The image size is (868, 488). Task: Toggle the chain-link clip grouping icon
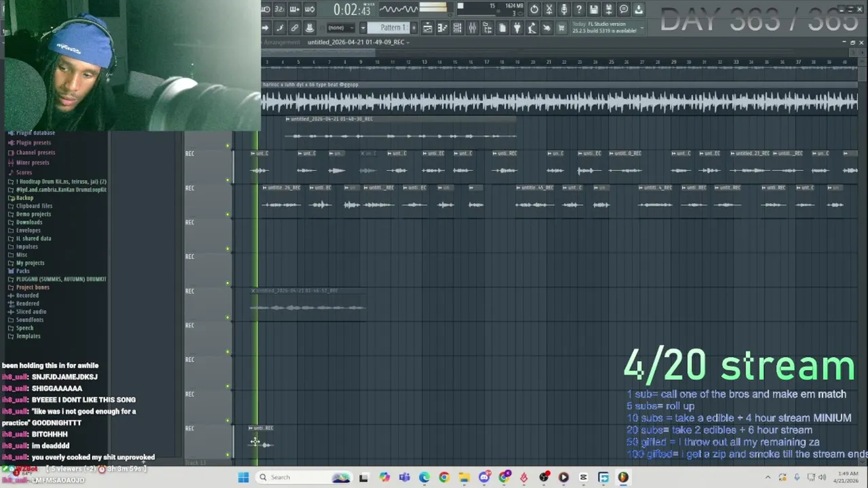pyautogui.click(x=294, y=28)
